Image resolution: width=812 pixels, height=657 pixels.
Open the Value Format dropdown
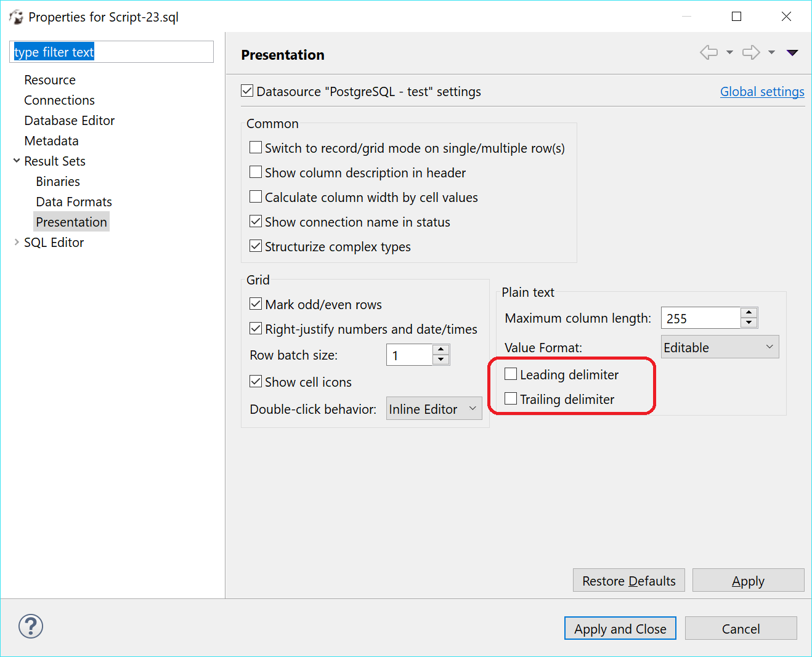click(x=719, y=347)
